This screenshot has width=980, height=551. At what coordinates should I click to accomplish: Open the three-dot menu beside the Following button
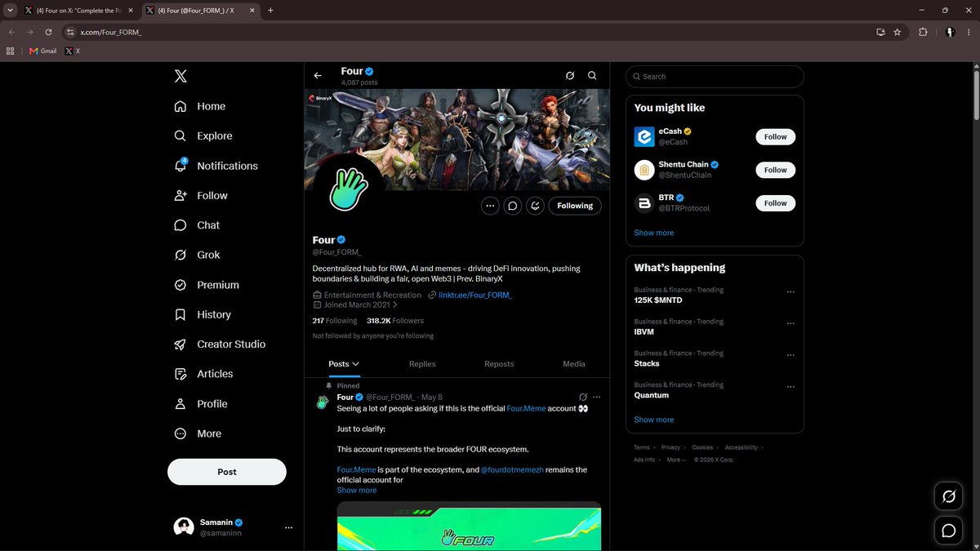point(490,206)
